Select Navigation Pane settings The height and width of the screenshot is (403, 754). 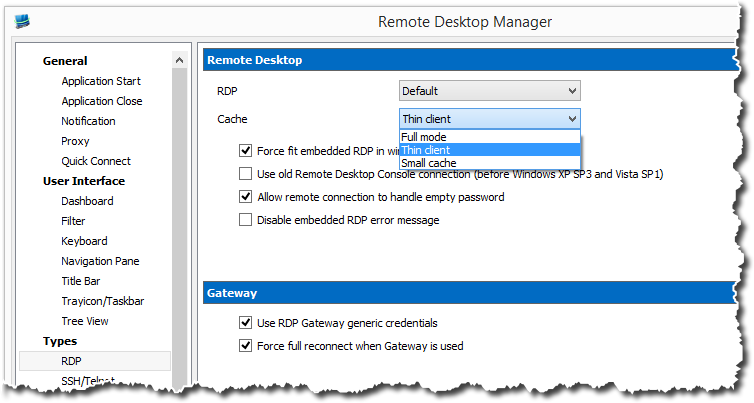(x=100, y=261)
